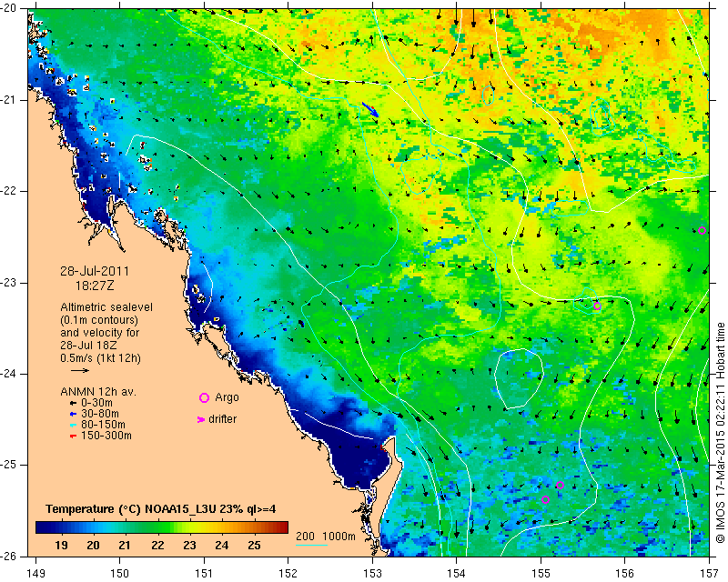Click the 'Altimetric sealevel' text line
Viewport: 728px width, 582px height.
coord(106,307)
